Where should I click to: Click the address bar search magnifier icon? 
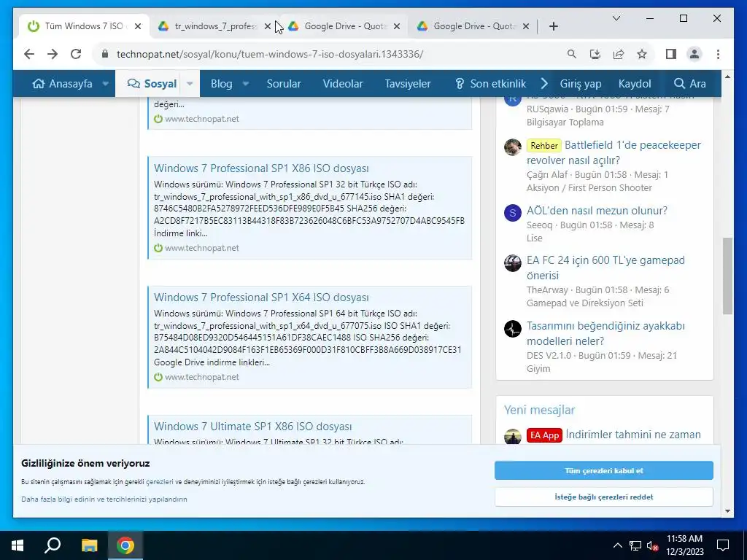[572, 54]
